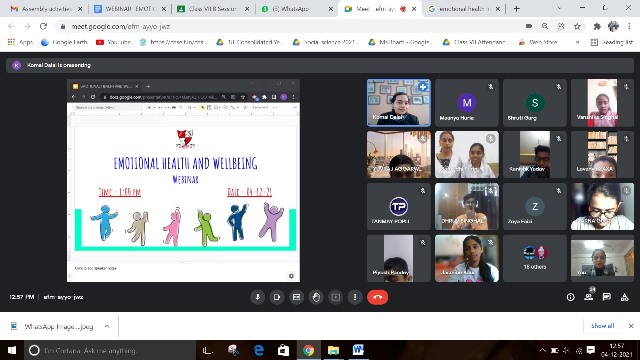The width and height of the screenshot is (640, 360).
Task: Switch to the Assembly activities Gmail tab
Action: click(46, 9)
